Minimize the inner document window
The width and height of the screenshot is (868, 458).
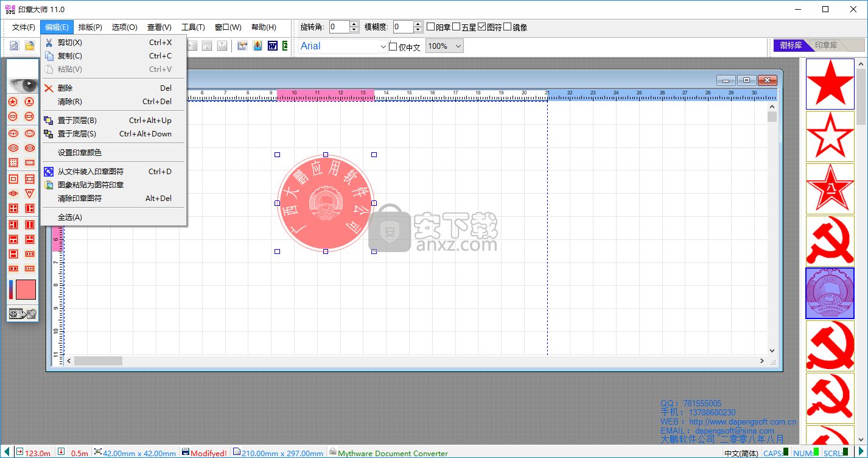[726, 80]
